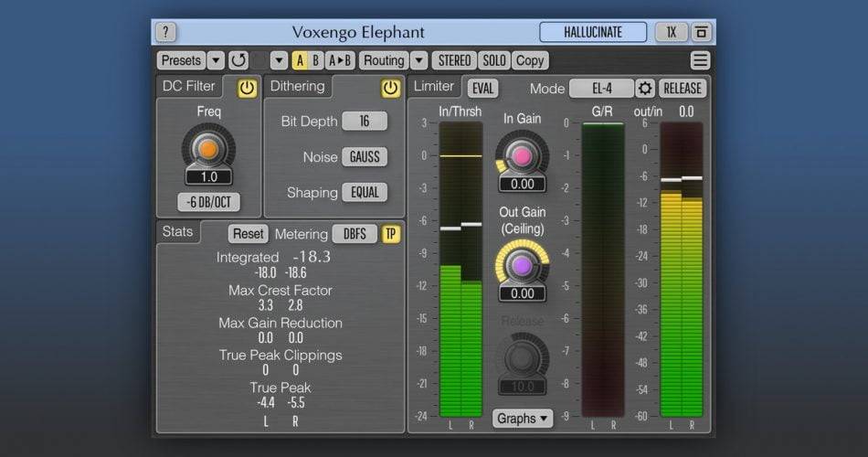The height and width of the screenshot is (457, 868).
Task: Click the window size icon in the title bar
Action: [x=702, y=32]
